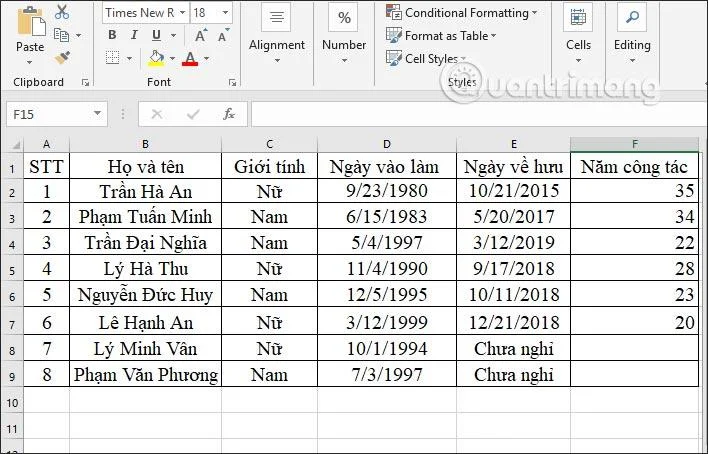Click the Cut scissors icon
This screenshot has width=708, height=454.
(62, 12)
